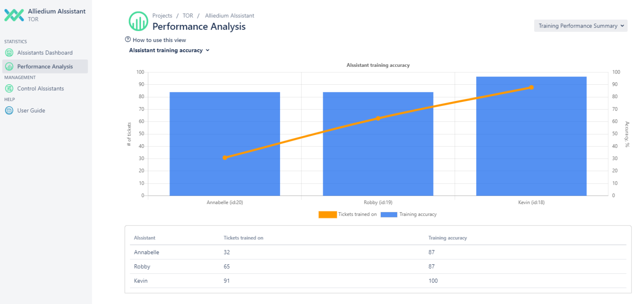Click the Alssistants Dashboard icon
Image resolution: width=644 pixels, height=304 pixels.
(9, 53)
